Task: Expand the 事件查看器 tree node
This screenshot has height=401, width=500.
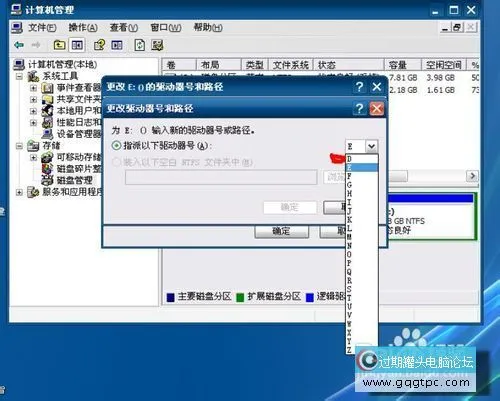Action: coord(33,88)
